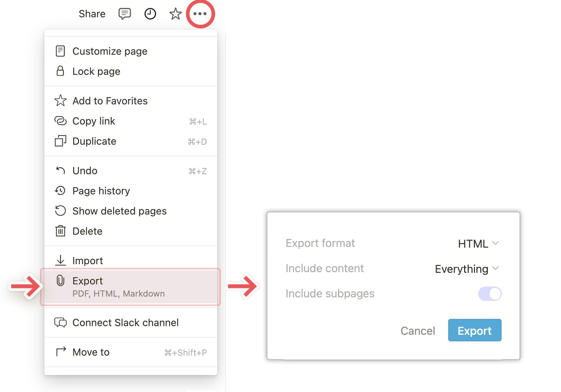Click the ⌘+Z shortcut text
Screen dimensions: 561x392
197,171
